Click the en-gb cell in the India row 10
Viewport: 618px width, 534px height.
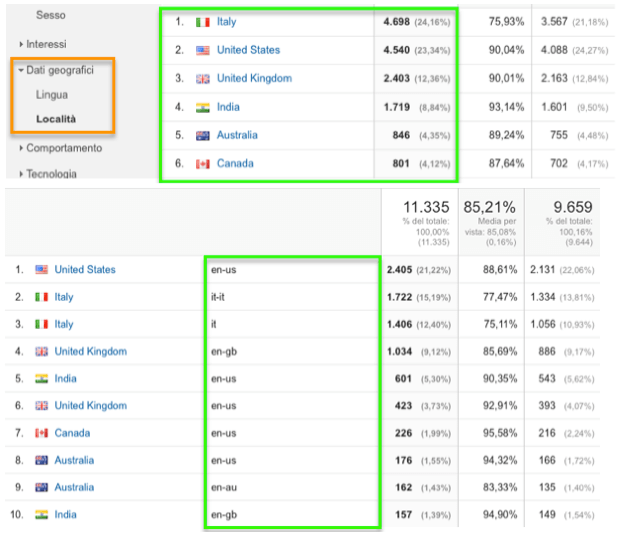224,515
